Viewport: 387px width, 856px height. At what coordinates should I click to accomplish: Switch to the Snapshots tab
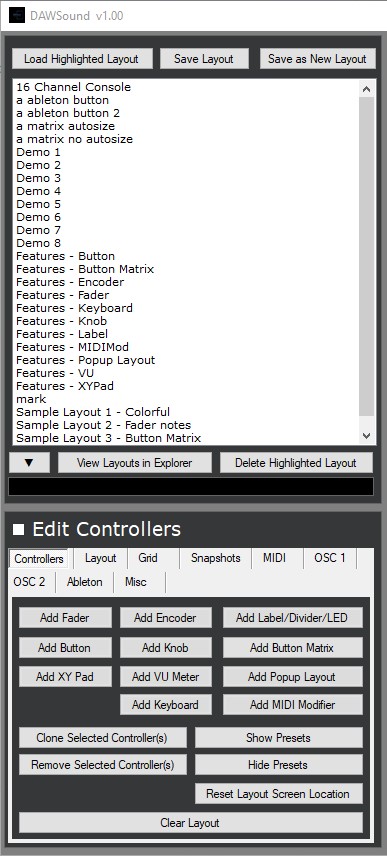click(x=216, y=558)
